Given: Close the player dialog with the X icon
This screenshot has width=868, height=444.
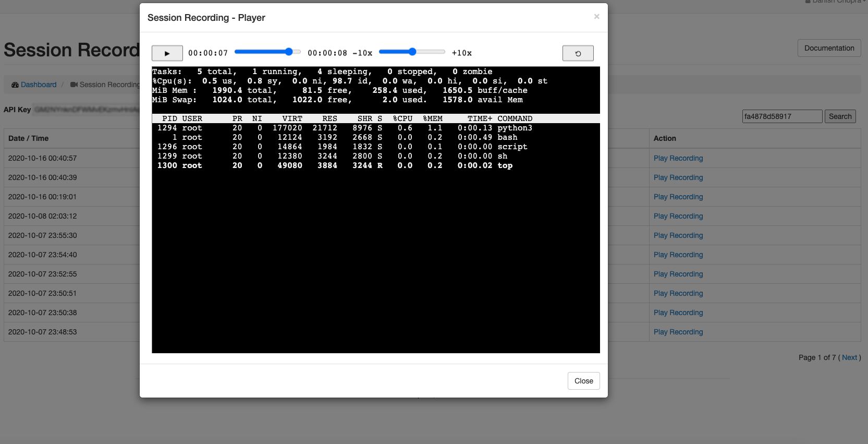Looking at the screenshot, I should 596,17.
